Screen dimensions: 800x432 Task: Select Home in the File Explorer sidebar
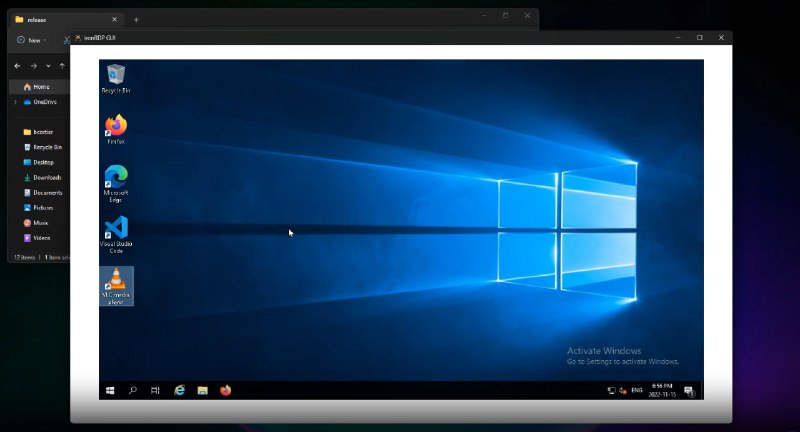(40, 87)
